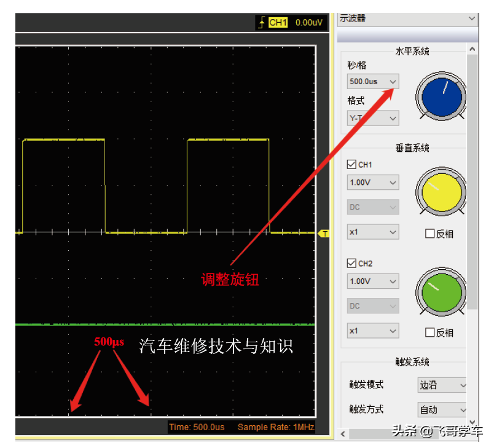The image size is (494, 448).
Task: Disable the CH2 channel checkbox
Action: [352, 264]
